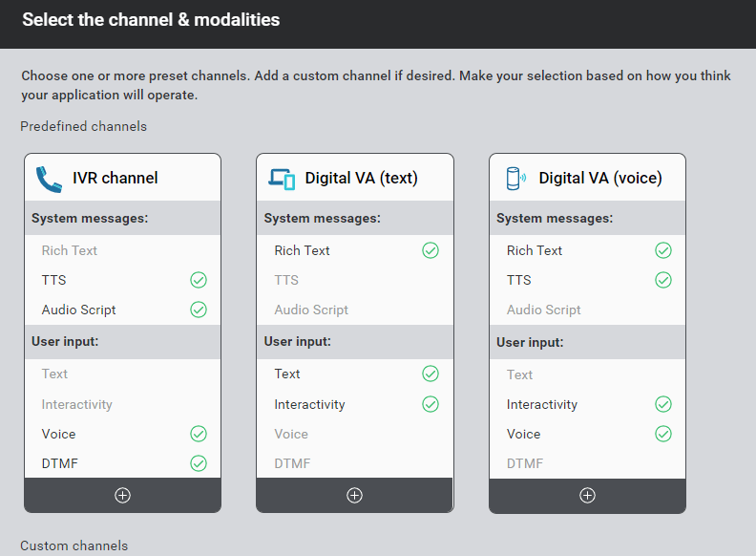The height and width of the screenshot is (556, 756).
Task: Select disabled Rich Text in IVR channel
Action: click(122, 250)
